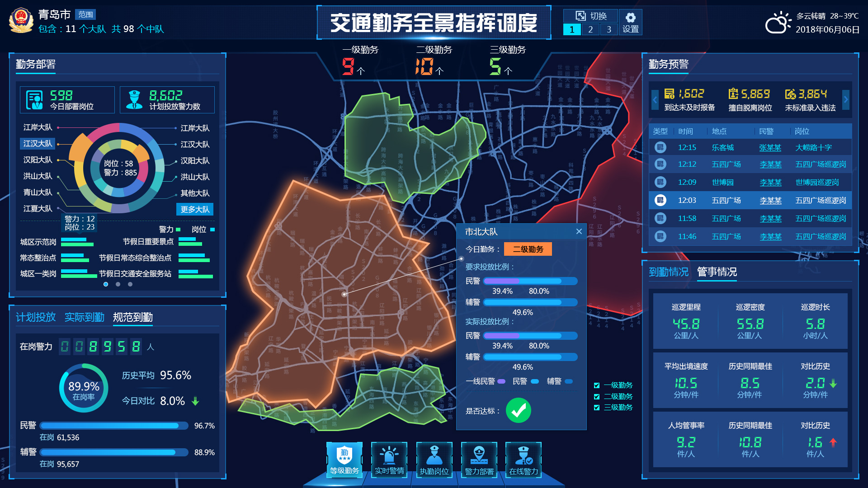Toggle the 二级勤务 map legend checkbox
868x488 pixels.
pyautogui.click(x=597, y=396)
